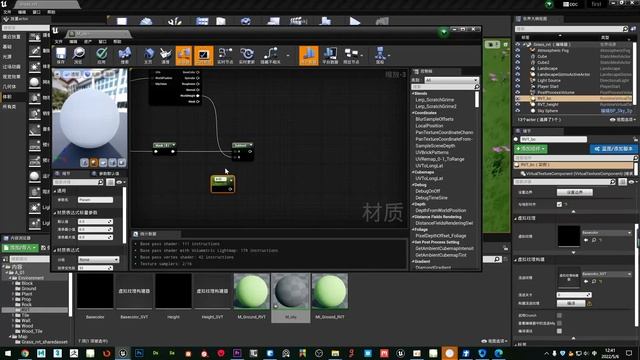Open Chrome from the Windows taskbar
The height and width of the screenshot is (360, 640).
coord(25,353)
